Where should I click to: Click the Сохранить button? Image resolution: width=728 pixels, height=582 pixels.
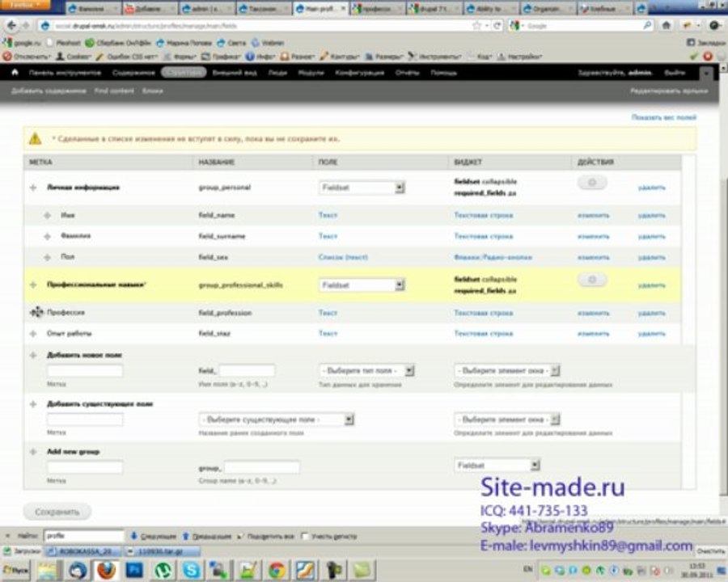click(57, 512)
